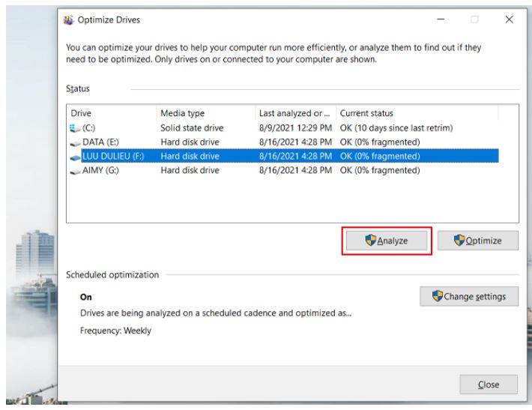Close the dialog with the Close button

coord(489,384)
